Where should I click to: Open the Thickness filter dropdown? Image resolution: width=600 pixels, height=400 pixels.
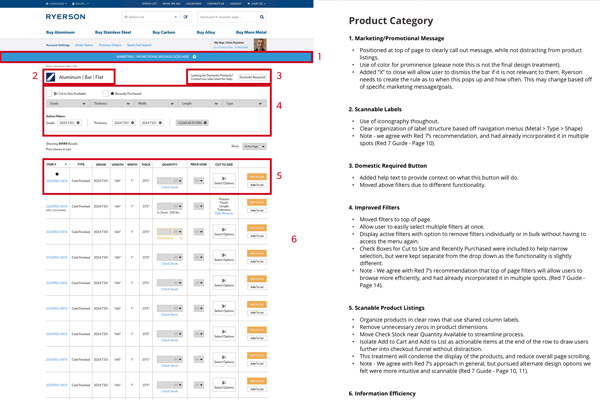tap(112, 104)
